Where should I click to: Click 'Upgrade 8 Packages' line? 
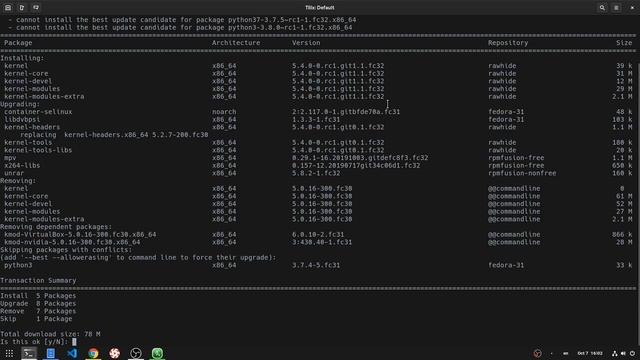point(38,304)
